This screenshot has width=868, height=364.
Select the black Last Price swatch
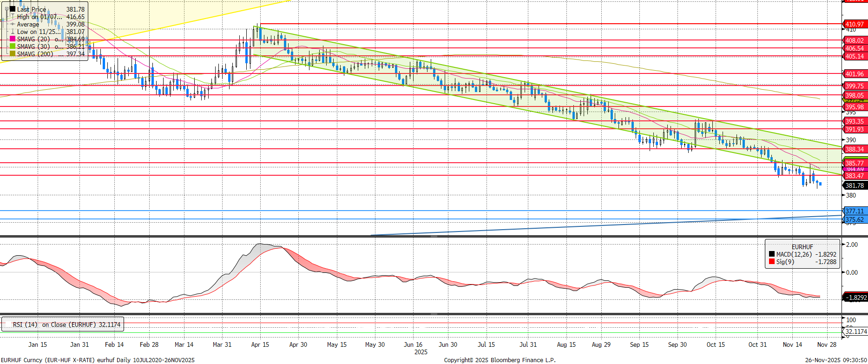click(13, 9)
